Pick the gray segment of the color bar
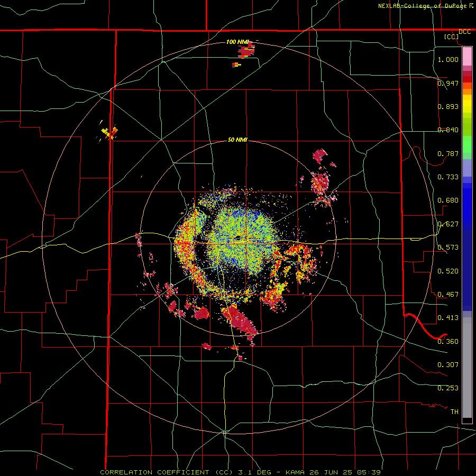476x476 pixels. point(467,368)
